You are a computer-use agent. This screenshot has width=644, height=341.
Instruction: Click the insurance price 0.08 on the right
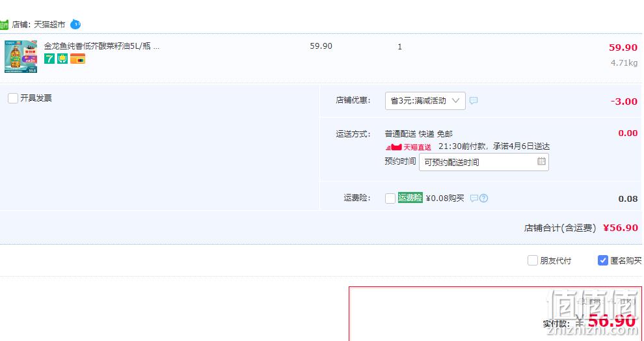tap(628, 199)
